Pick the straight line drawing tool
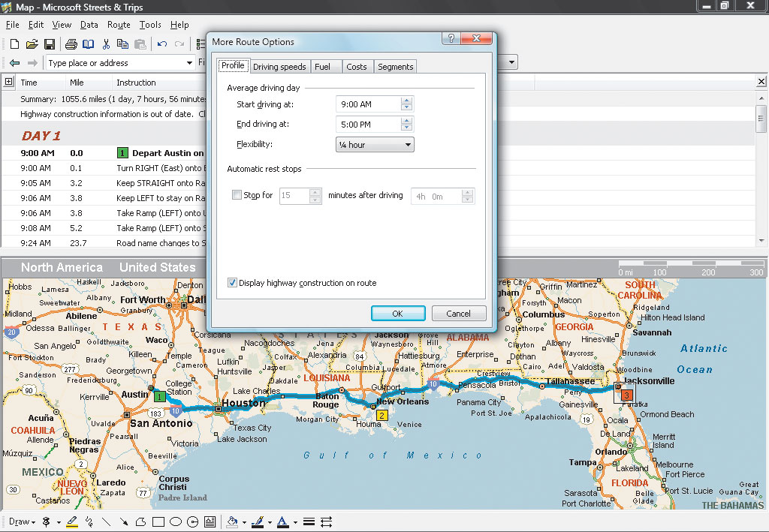The width and height of the screenshot is (769, 532). coord(106,521)
